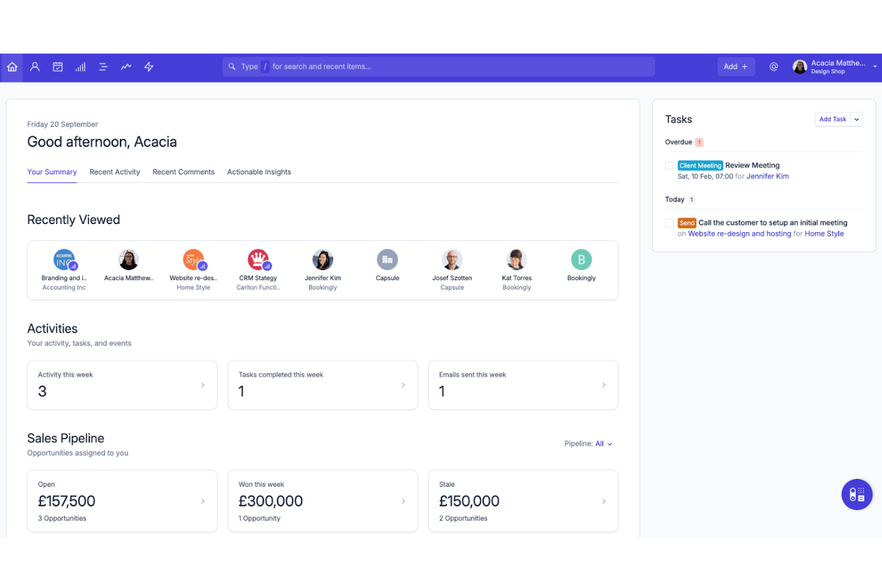882x588 pixels.
Task: Switch to the Actionable Insights tab
Action: [259, 172]
